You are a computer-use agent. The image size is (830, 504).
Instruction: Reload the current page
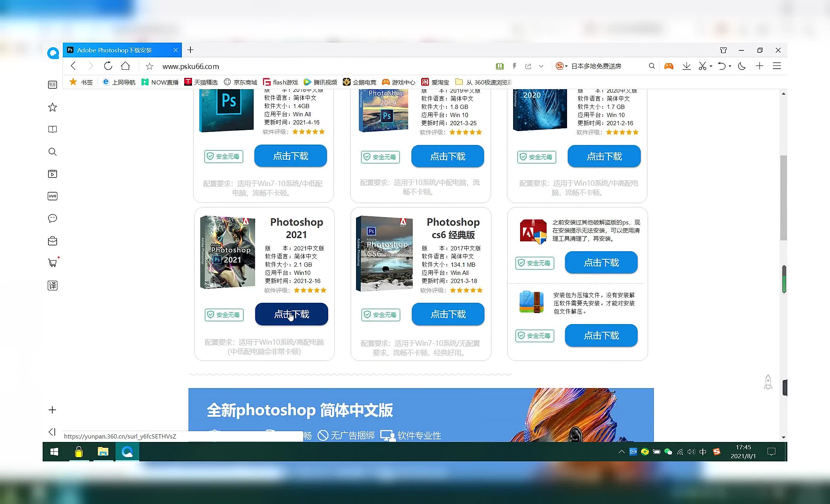coord(108,66)
